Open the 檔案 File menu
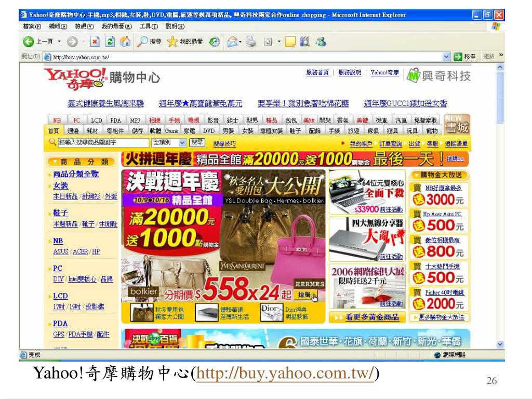This screenshot has height=399, width=532. tap(32, 26)
